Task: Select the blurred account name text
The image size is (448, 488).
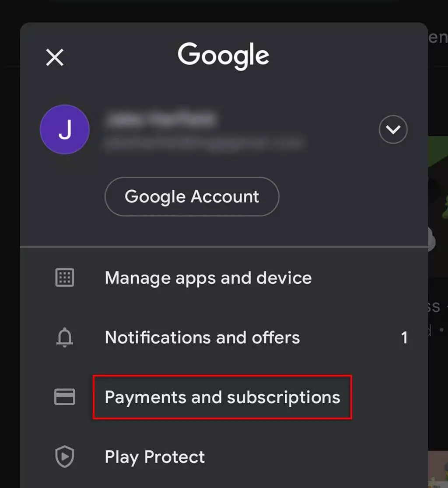Action: point(161,119)
